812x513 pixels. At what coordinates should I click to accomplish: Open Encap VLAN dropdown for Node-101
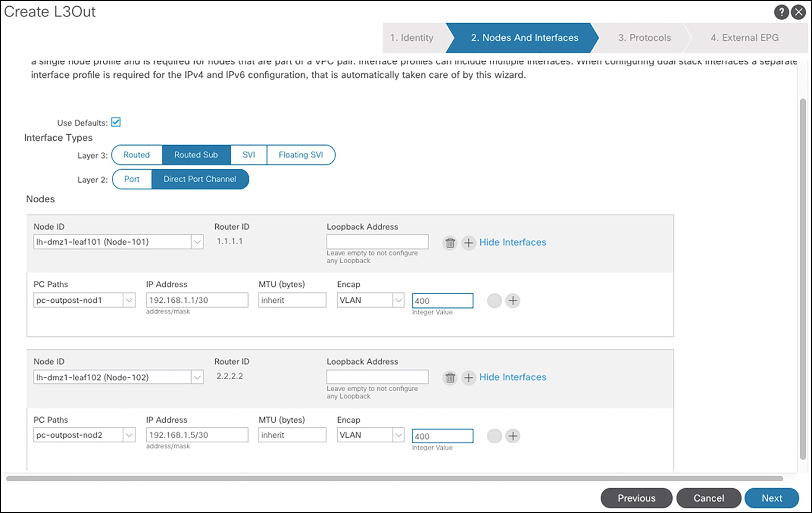(x=398, y=300)
